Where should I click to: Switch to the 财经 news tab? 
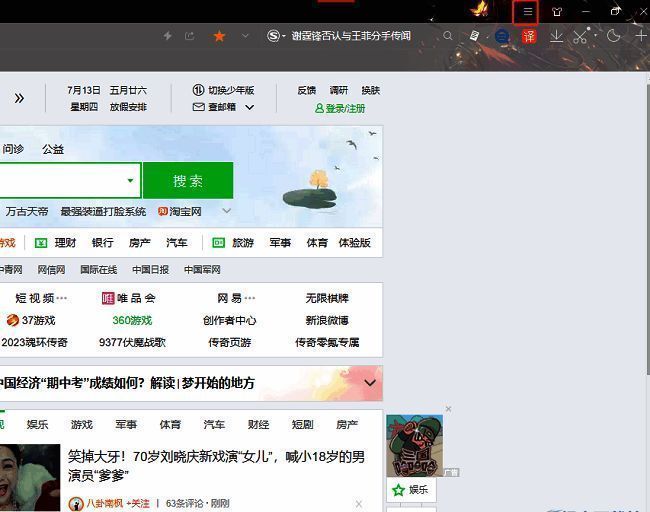click(258, 425)
